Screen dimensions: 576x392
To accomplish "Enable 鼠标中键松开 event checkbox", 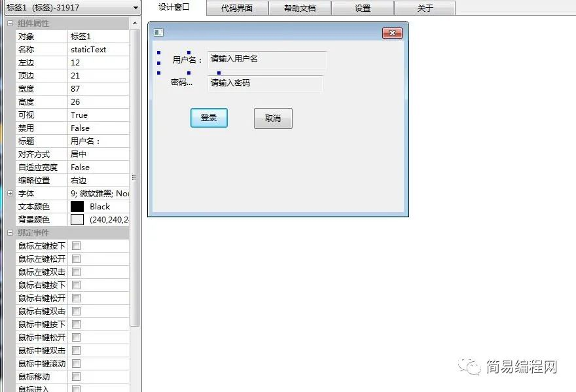I will (77, 338).
